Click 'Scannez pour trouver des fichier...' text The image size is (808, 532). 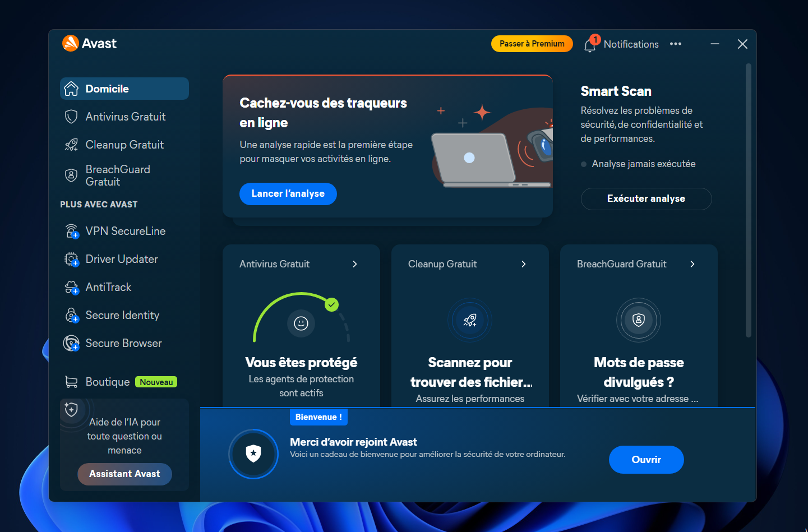pyautogui.click(x=470, y=372)
